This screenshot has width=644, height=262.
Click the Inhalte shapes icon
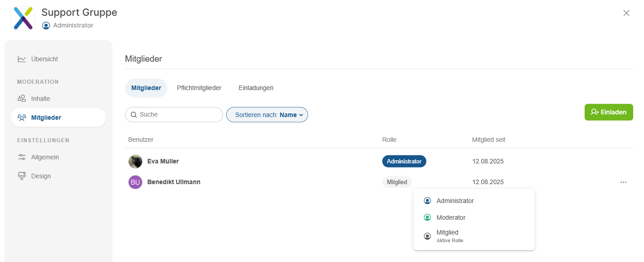pyautogui.click(x=22, y=99)
